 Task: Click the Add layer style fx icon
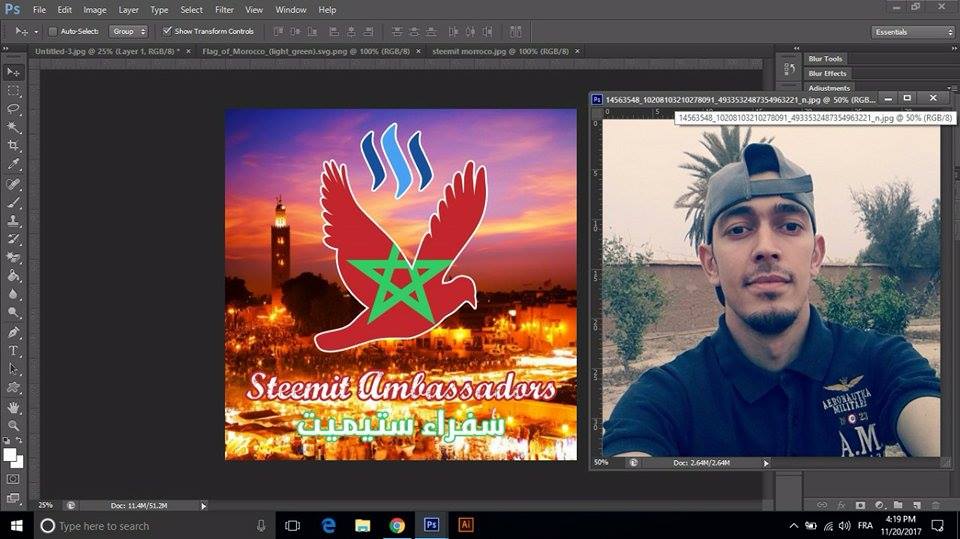841,505
